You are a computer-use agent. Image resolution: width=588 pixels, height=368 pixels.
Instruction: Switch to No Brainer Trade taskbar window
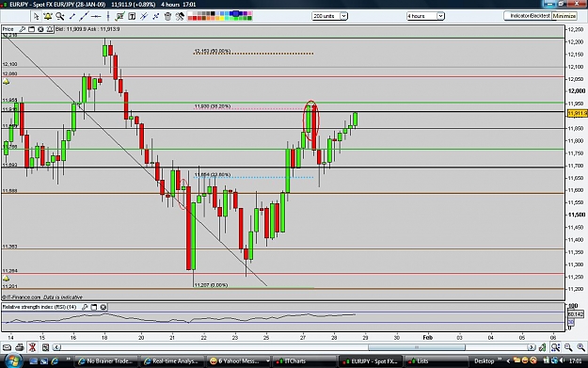pos(106,361)
